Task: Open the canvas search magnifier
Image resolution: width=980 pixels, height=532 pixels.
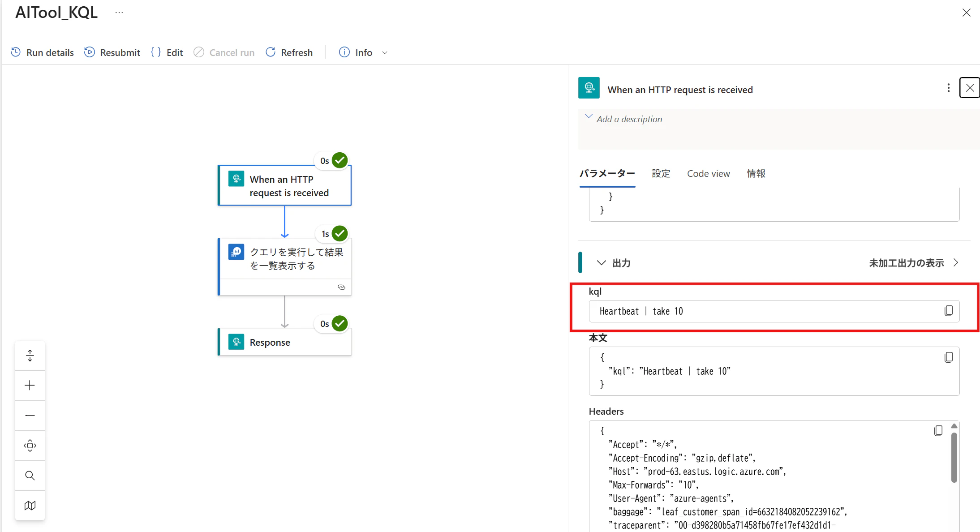Action: click(30, 476)
